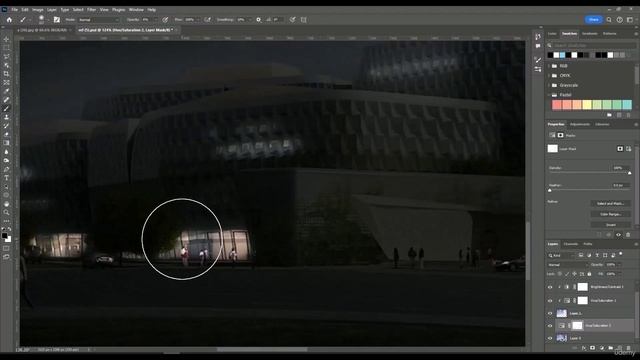Image resolution: width=640 pixels, height=360 pixels.
Task: Select the Eraser tool
Action: [6, 134]
